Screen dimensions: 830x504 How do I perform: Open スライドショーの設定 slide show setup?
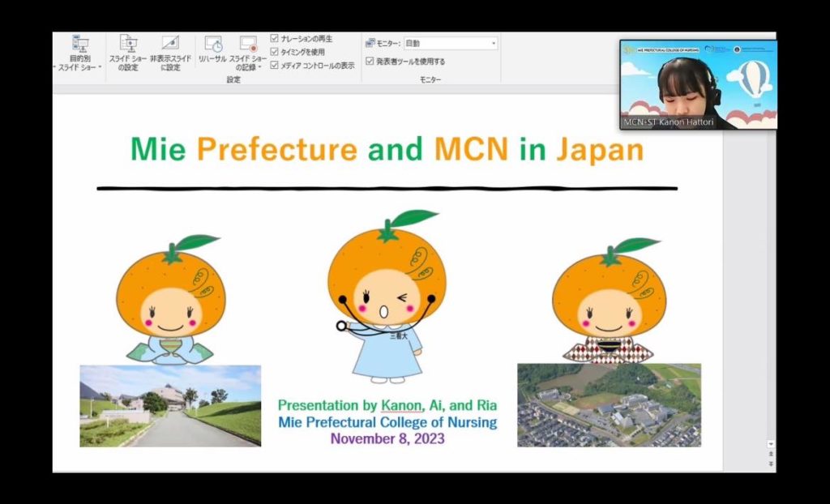coord(127,53)
